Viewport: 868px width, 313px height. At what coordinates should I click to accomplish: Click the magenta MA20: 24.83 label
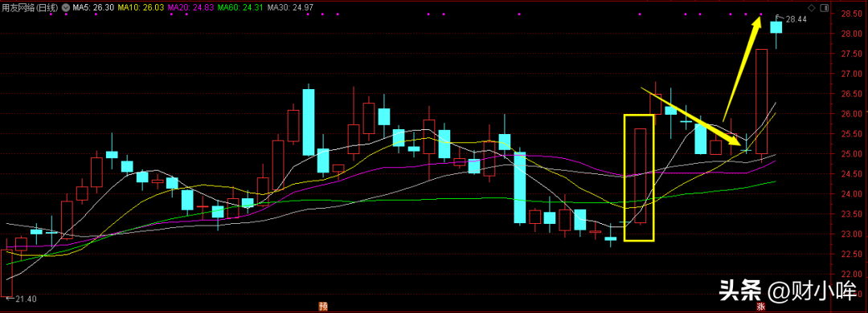click(190, 8)
